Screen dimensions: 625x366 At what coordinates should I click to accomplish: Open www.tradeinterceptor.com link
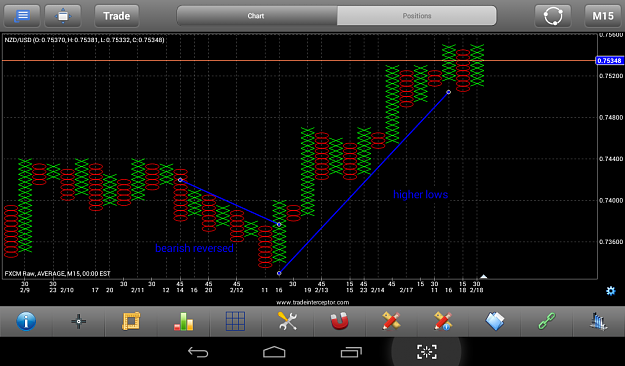tap(312, 302)
